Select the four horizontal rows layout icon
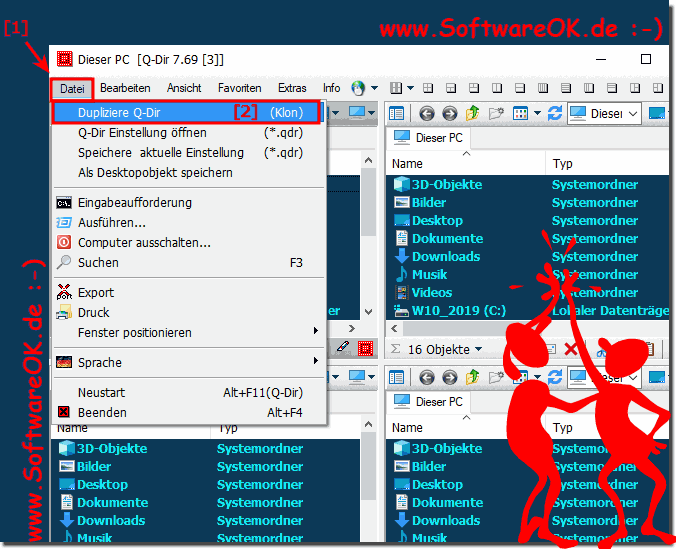Viewport: 676px width, 549px height. [566, 88]
